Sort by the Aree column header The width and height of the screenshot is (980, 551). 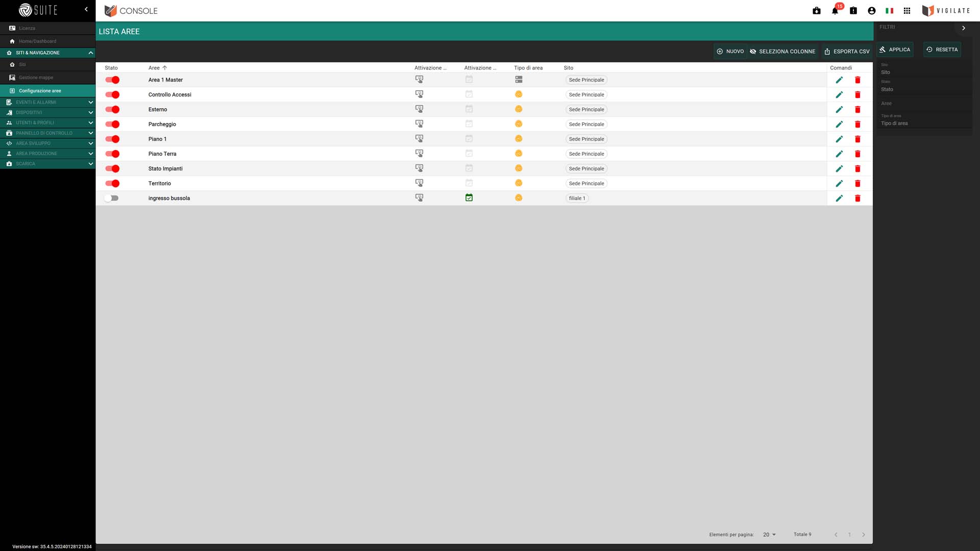158,68
